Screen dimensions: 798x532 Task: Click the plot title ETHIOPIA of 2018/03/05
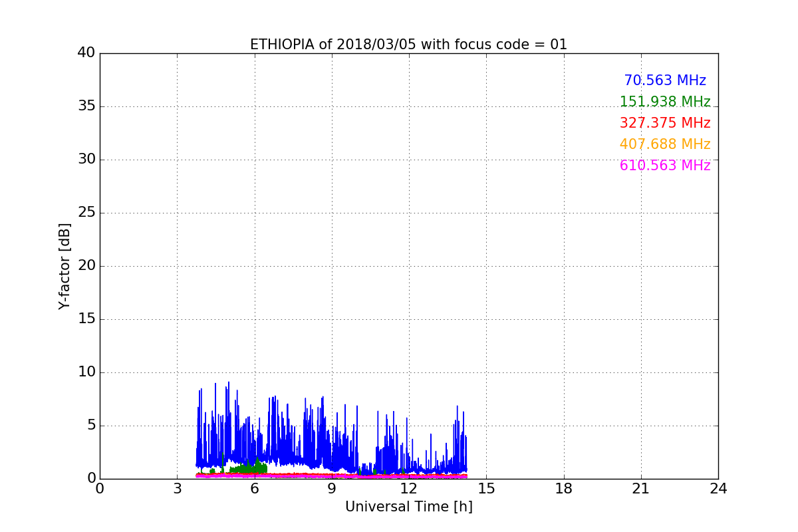point(408,45)
